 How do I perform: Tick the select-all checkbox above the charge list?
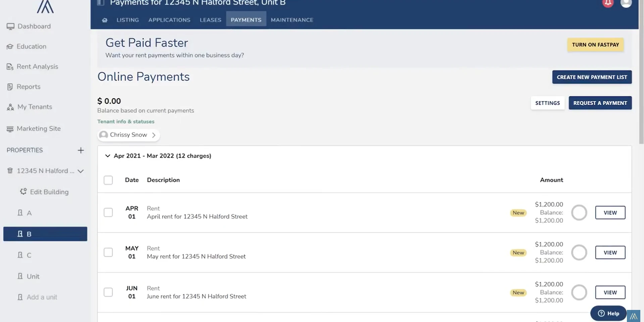click(x=108, y=180)
